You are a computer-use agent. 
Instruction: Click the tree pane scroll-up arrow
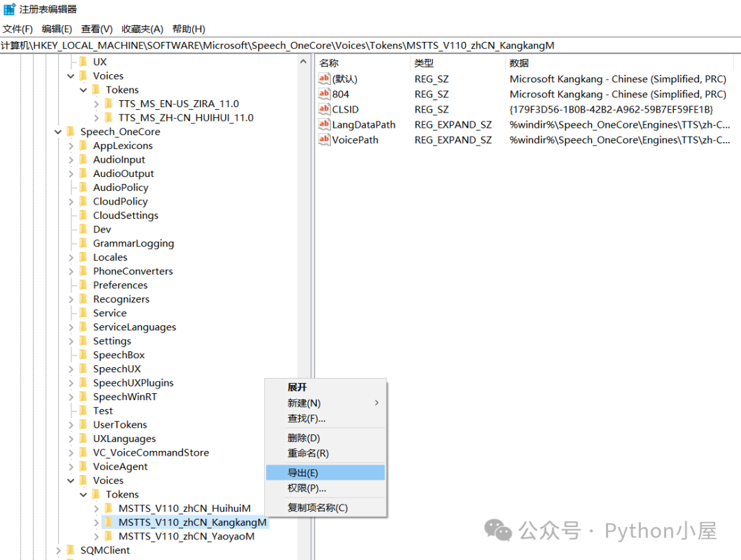[303, 62]
